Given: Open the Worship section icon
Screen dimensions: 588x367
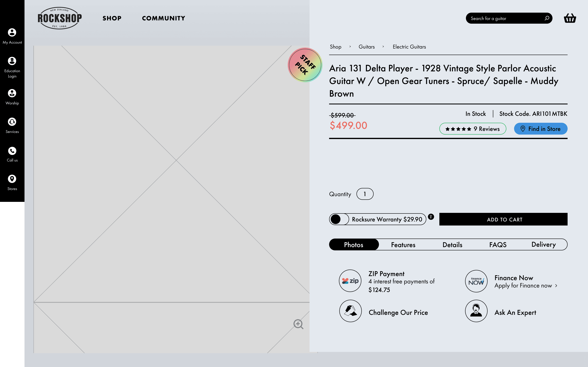Looking at the screenshot, I should [12, 93].
